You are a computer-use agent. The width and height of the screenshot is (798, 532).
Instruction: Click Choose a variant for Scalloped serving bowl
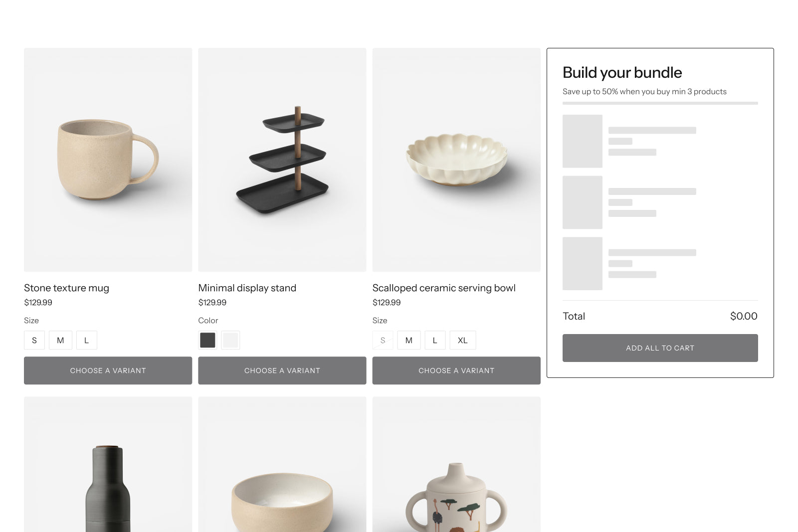(x=456, y=370)
